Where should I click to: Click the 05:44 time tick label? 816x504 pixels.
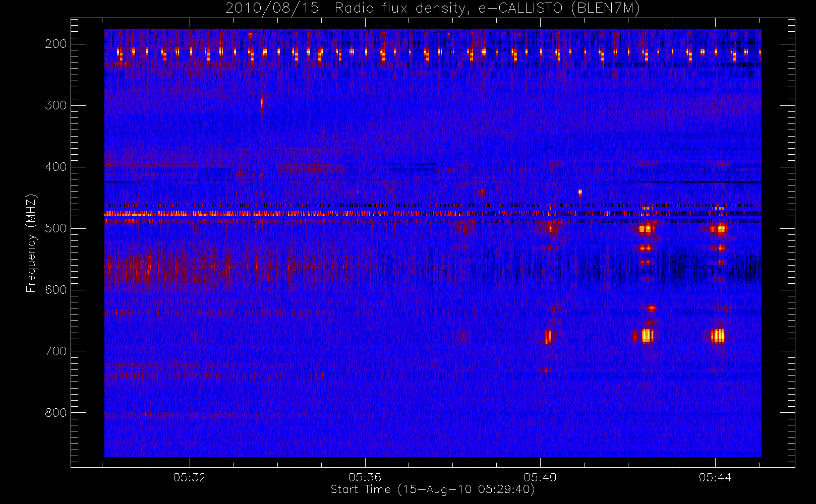point(715,477)
